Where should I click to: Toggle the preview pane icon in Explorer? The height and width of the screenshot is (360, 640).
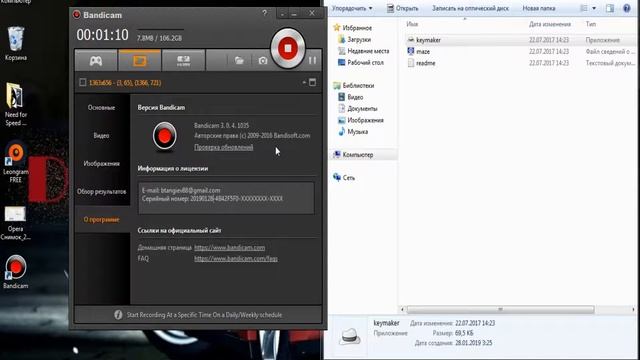[610, 8]
